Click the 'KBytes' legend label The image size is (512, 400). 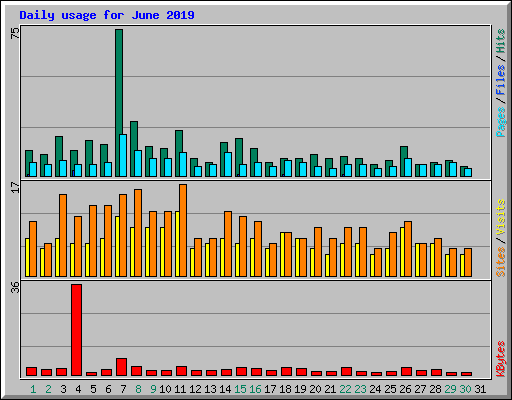[501, 359]
